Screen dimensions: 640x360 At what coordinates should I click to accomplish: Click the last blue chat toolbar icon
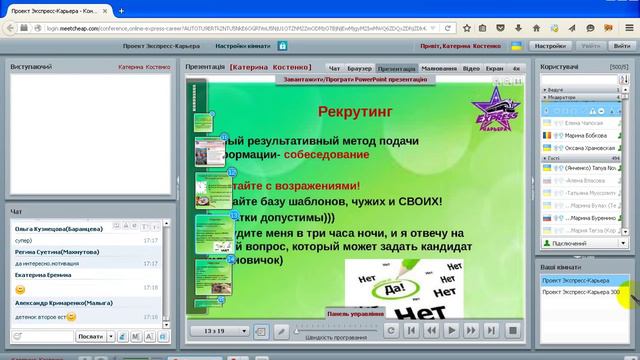(163, 337)
